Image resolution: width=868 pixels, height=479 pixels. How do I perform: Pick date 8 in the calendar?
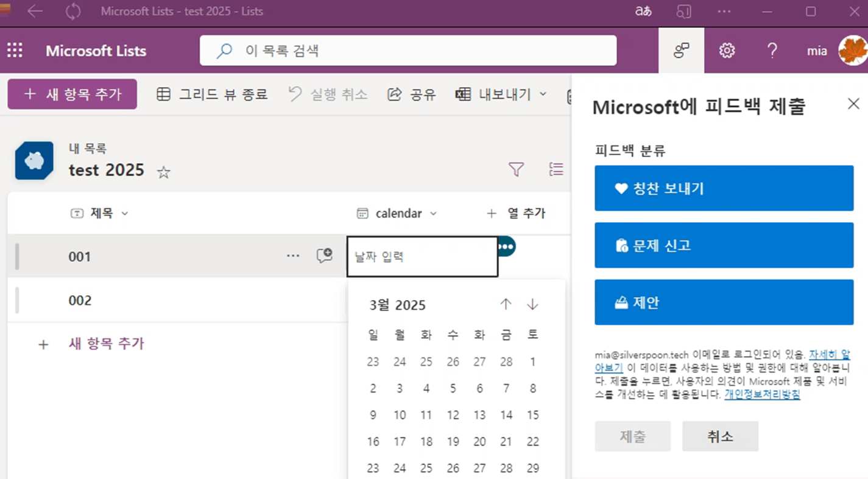[x=532, y=388]
